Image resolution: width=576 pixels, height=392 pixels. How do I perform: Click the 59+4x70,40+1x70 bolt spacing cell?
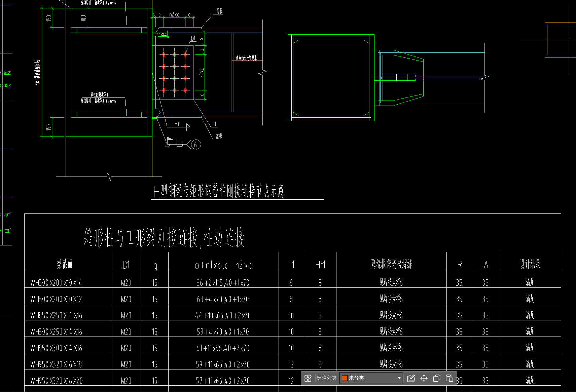pyautogui.click(x=223, y=332)
